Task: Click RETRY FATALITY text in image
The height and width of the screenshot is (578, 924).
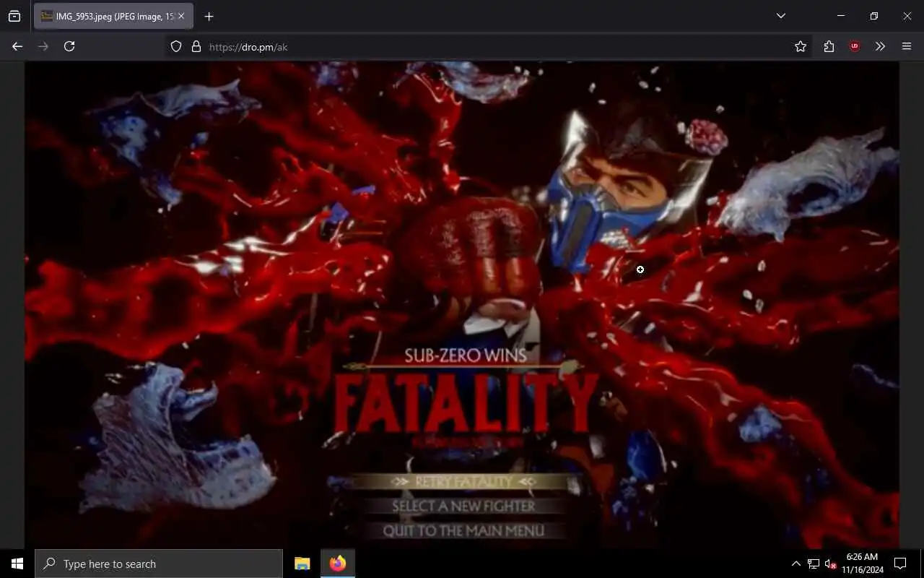Action: (x=464, y=482)
